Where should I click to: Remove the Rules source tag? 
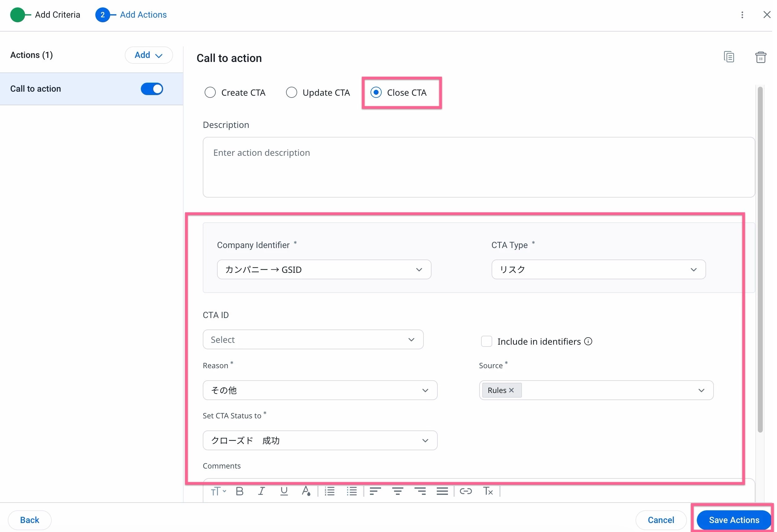pyautogui.click(x=511, y=390)
